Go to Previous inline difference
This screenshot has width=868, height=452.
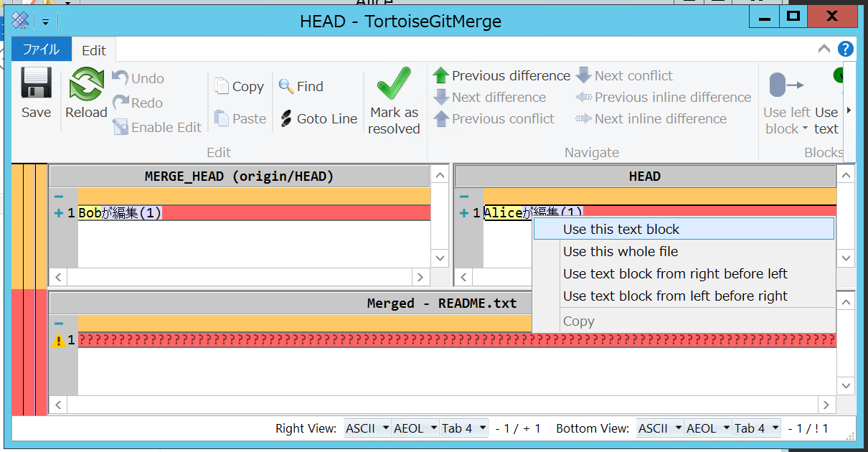[664, 97]
